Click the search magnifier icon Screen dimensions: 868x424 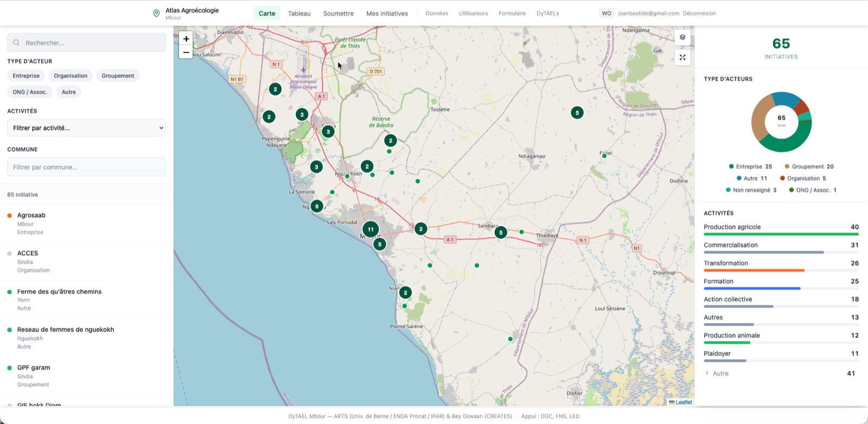pyautogui.click(x=16, y=42)
